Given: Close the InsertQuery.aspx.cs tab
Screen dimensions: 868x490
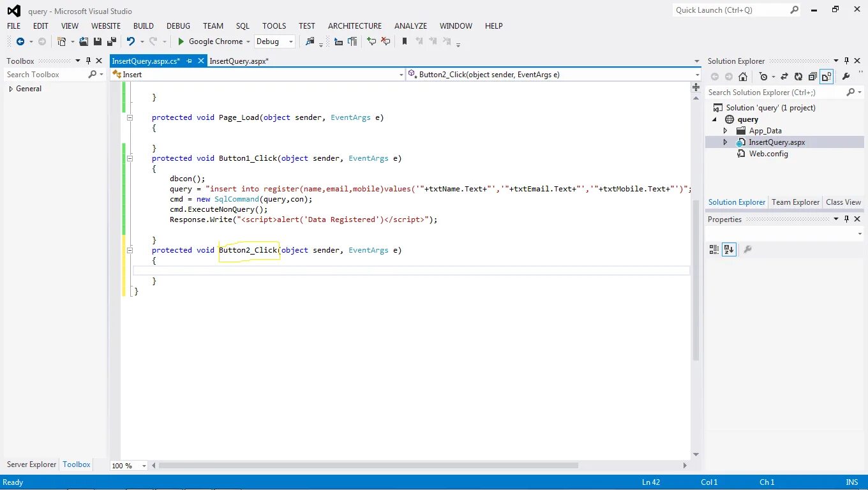Looking at the screenshot, I should pyautogui.click(x=200, y=61).
